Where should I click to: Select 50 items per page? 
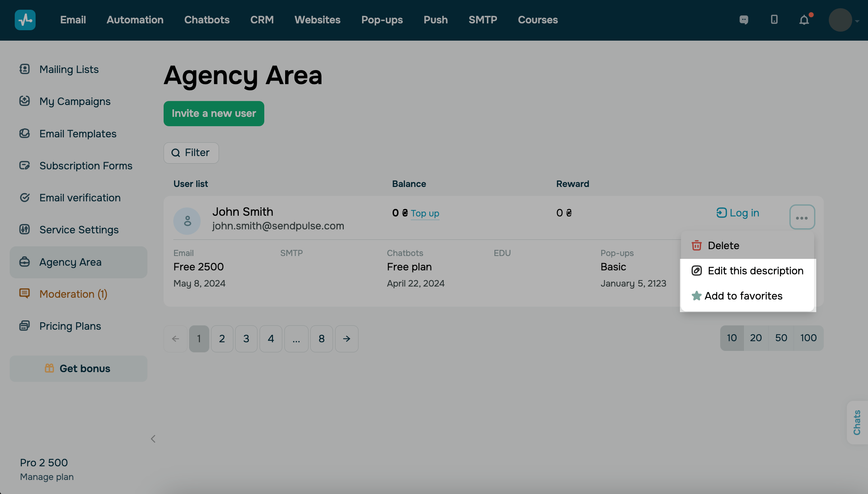(x=781, y=338)
